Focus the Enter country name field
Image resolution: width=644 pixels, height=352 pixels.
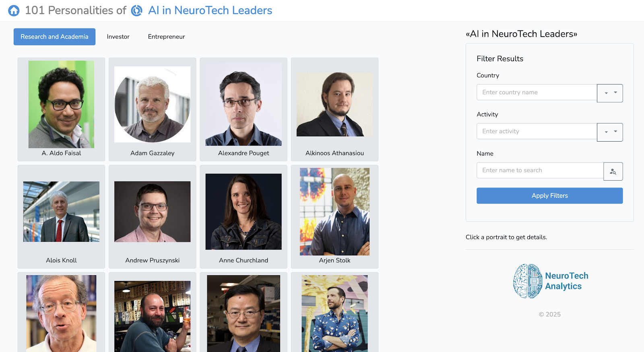coord(537,92)
